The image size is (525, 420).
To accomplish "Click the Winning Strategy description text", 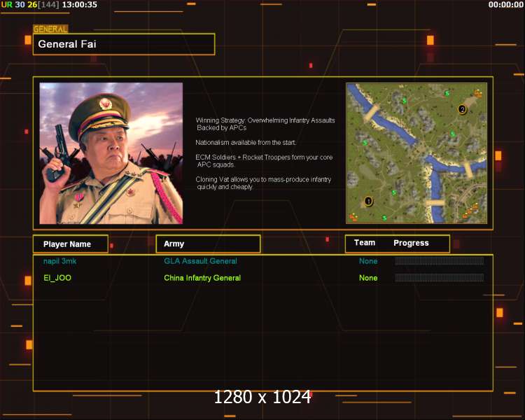I will coord(265,124).
